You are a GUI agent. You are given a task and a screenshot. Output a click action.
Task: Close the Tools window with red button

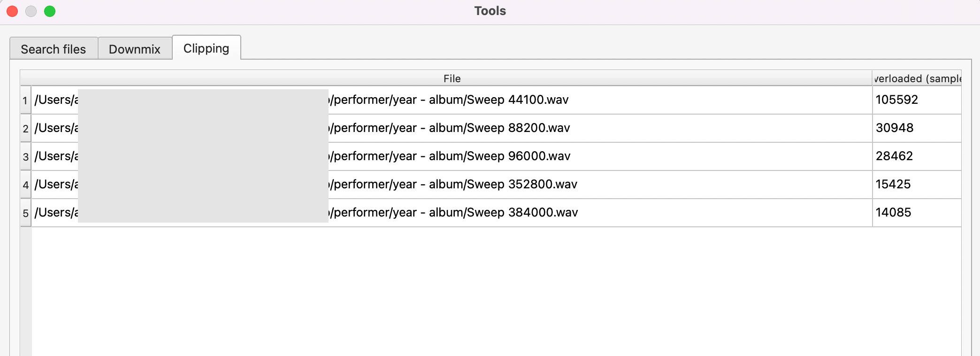12,11
